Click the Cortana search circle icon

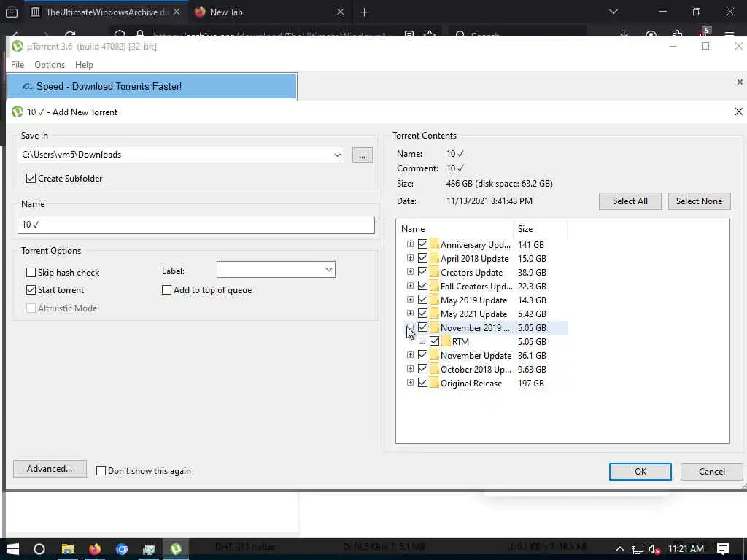[x=39, y=549]
